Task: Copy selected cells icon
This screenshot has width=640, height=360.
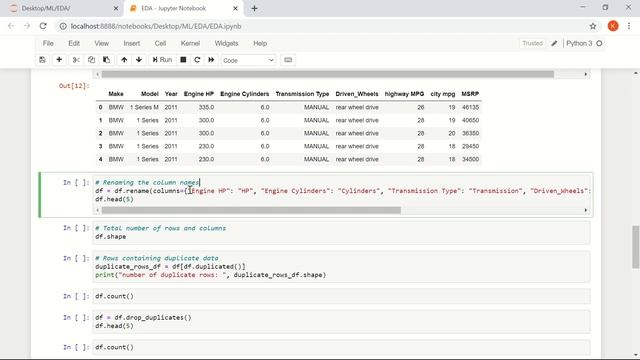Action: 91,60
